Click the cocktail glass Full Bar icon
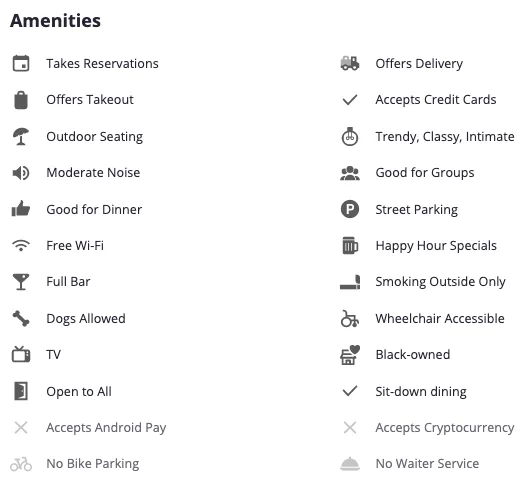This screenshot has width=531, height=485. (x=21, y=282)
